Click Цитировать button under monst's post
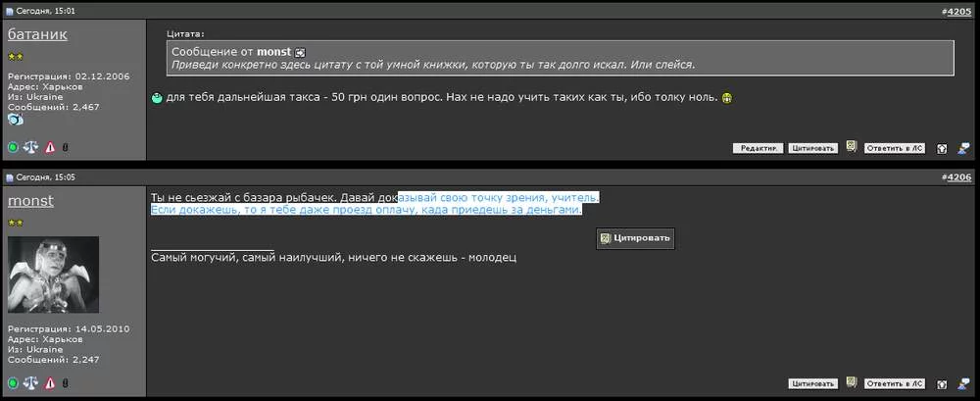The height and width of the screenshot is (401, 980). 812,383
